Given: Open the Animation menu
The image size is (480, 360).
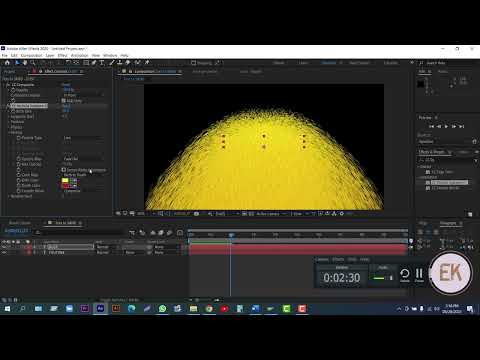Looking at the screenshot, I should tap(79, 55).
